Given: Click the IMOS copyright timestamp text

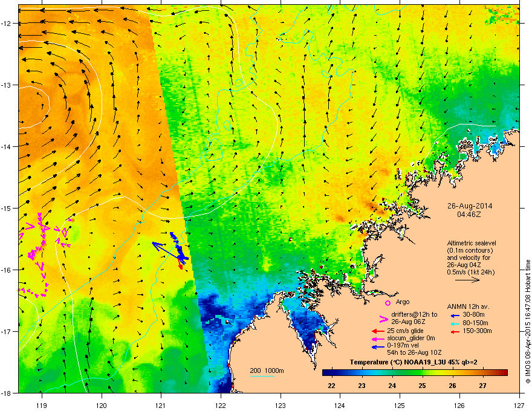Looking at the screenshot, I should coord(528,322).
